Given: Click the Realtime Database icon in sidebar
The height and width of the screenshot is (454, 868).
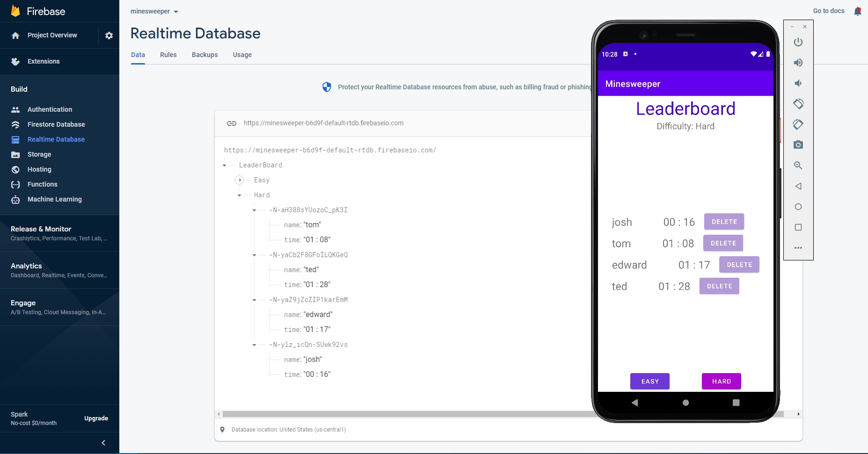Looking at the screenshot, I should tap(15, 139).
